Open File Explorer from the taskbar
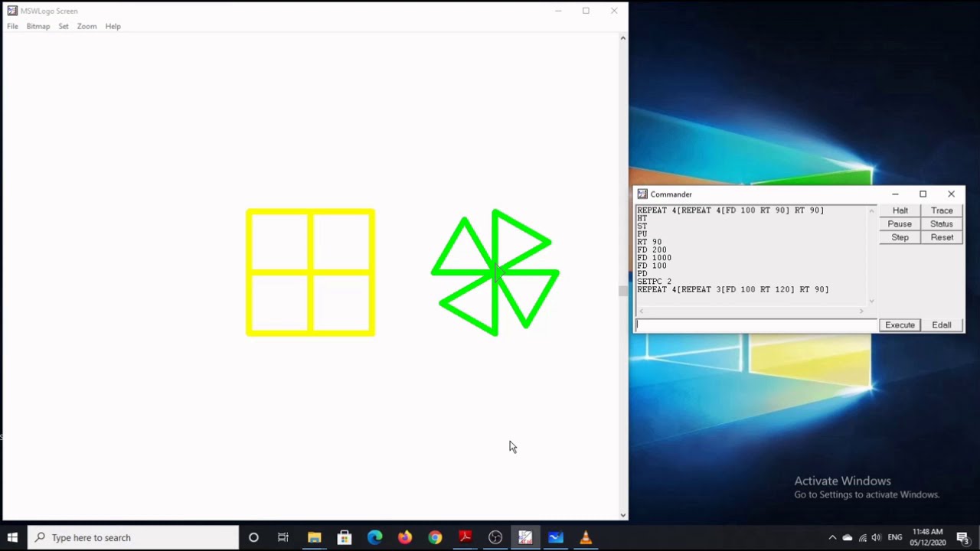Screen dimensions: 980x551 point(314,537)
